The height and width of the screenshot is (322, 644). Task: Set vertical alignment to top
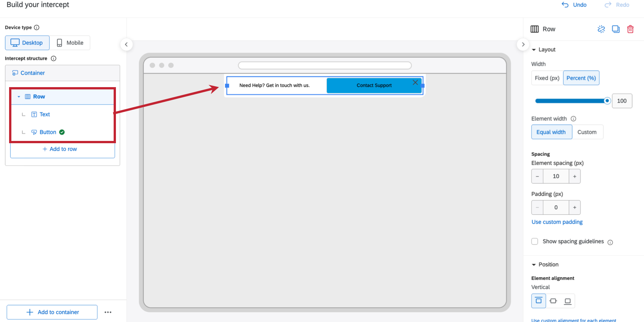point(539,301)
